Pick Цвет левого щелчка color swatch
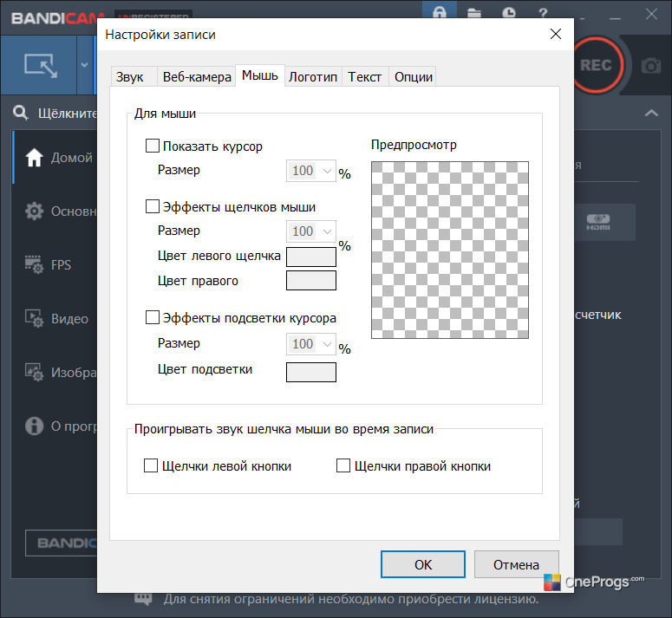Image resolution: width=672 pixels, height=618 pixels. 311,257
